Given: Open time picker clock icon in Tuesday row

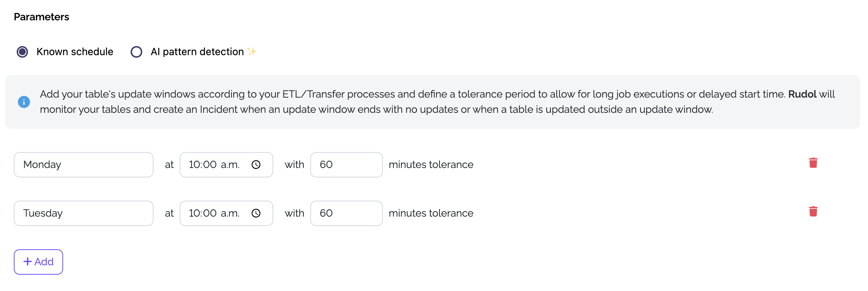Looking at the screenshot, I should 256,213.
